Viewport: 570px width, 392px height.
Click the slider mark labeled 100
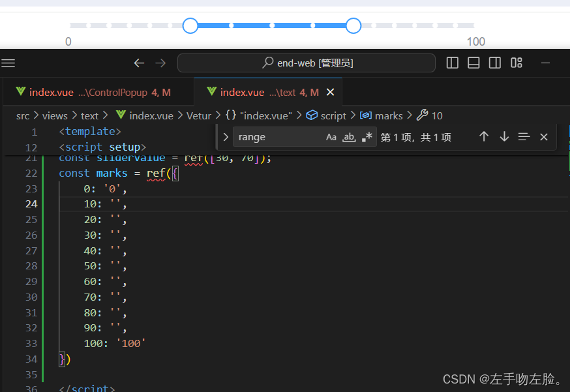click(x=476, y=42)
